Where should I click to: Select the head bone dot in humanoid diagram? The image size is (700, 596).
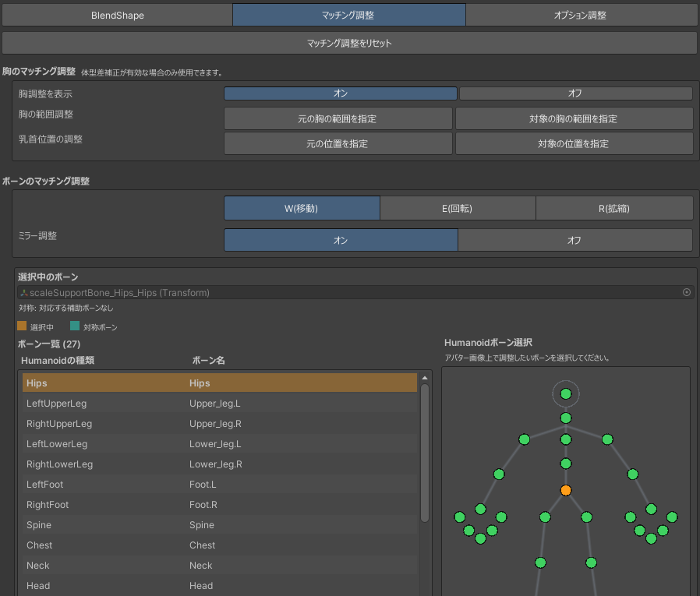pyautogui.click(x=566, y=394)
